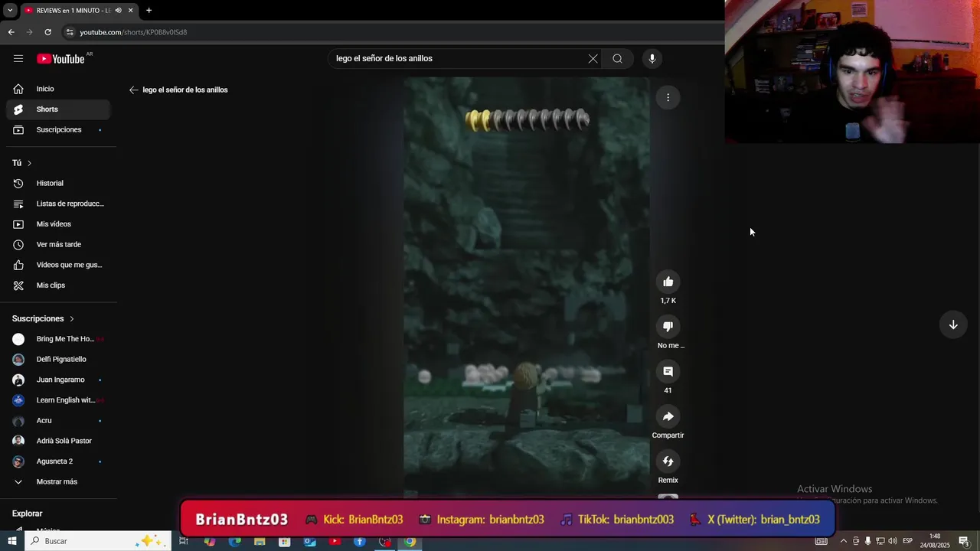Run search with the magnifier button
The width and height of the screenshot is (980, 551).
coord(617,59)
